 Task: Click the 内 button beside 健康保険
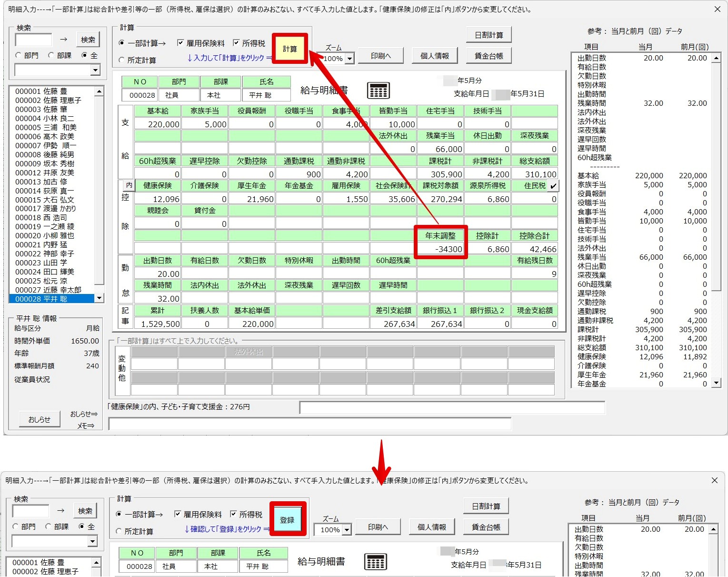[129, 185]
